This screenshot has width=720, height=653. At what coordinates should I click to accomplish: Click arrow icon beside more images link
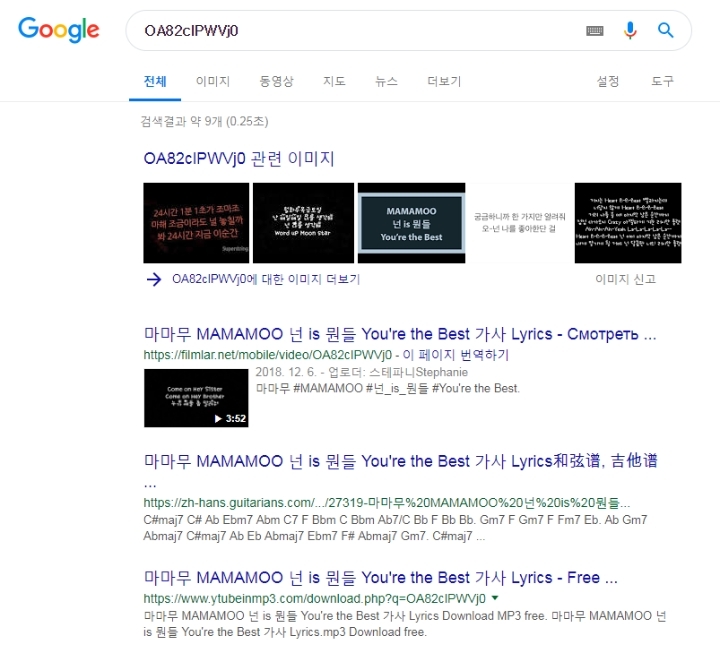click(154, 279)
